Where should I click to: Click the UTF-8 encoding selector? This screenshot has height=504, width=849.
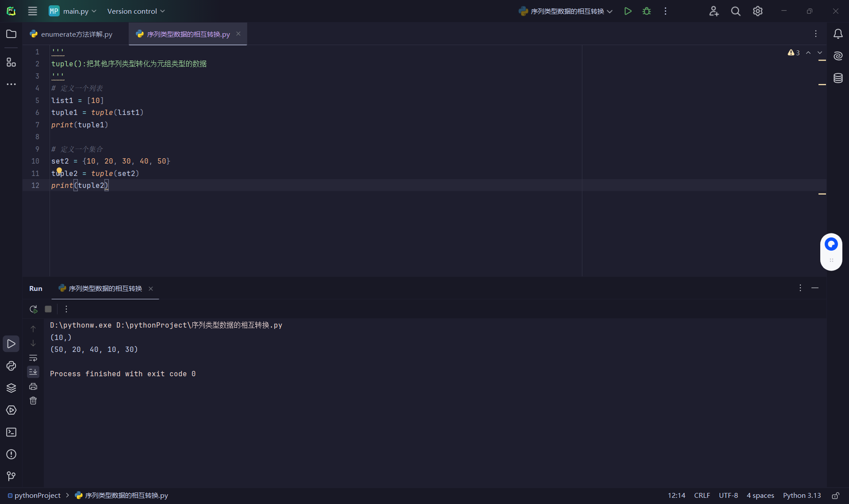[x=728, y=496]
